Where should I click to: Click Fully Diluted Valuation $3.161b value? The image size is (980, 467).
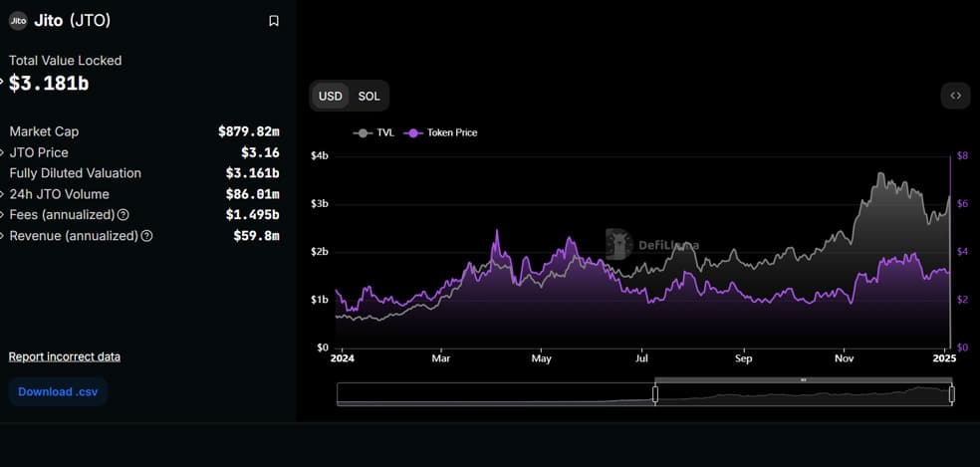(253, 173)
